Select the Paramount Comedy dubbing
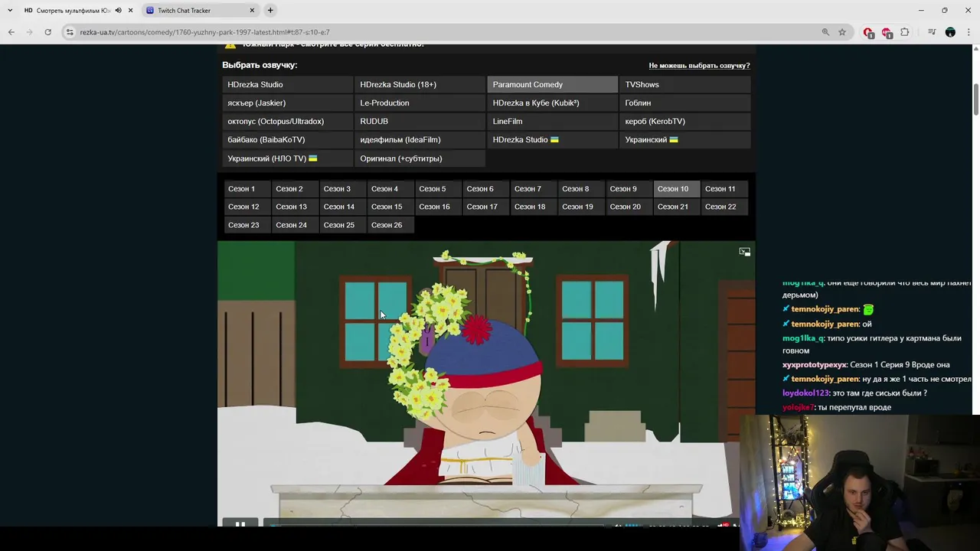 553,84
